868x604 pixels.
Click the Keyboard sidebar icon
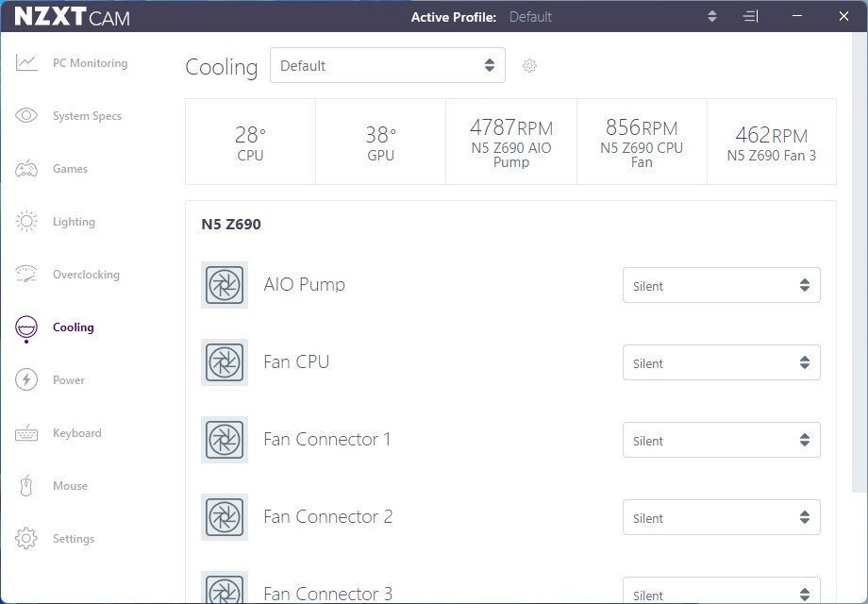[26, 433]
